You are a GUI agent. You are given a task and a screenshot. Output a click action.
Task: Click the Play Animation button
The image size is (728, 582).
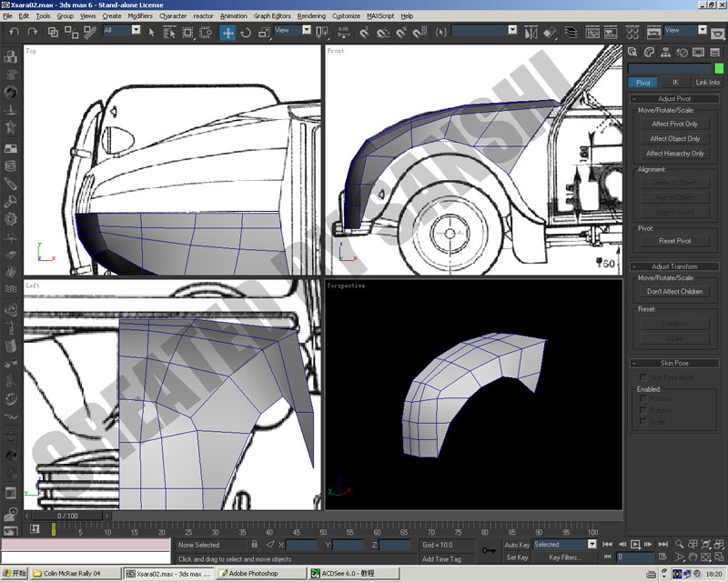pos(635,544)
